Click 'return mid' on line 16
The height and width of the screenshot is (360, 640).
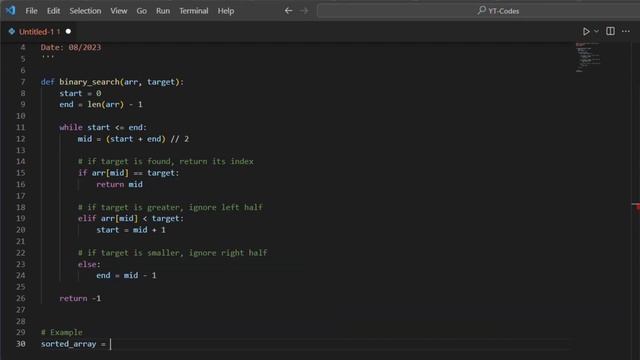click(120, 184)
